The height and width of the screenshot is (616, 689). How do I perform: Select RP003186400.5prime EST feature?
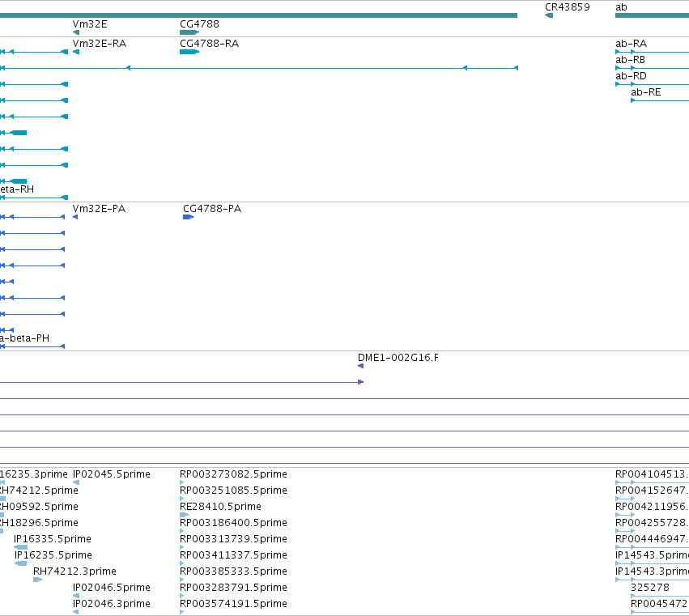tap(182, 531)
